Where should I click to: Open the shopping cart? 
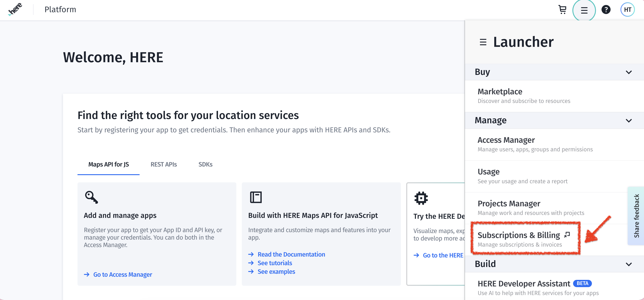coord(562,10)
